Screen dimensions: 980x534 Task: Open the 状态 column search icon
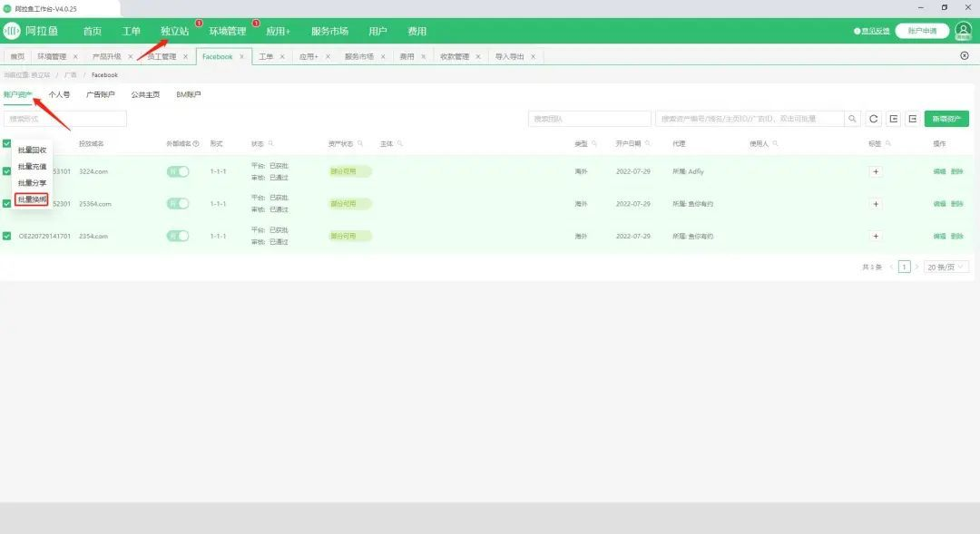pyautogui.click(x=270, y=143)
